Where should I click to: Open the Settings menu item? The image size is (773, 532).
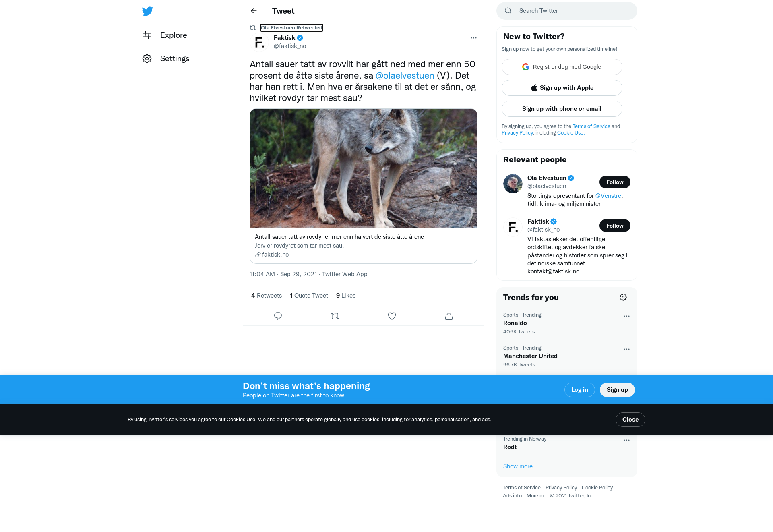click(166, 58)
